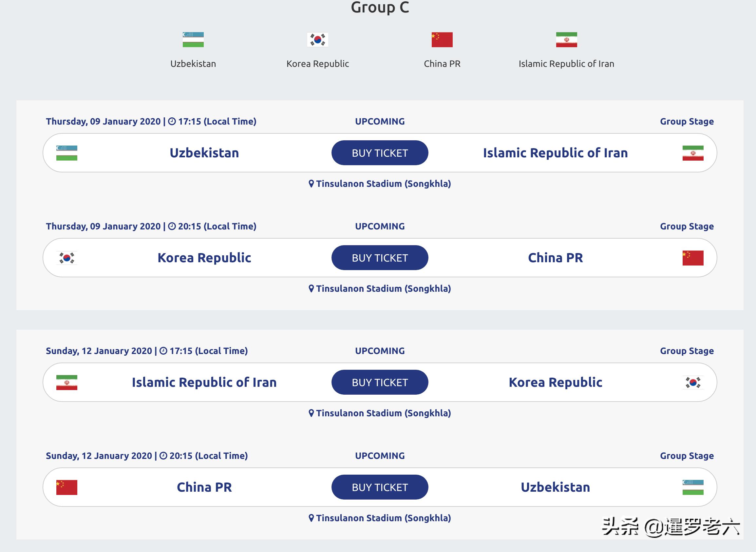Click the Iran flag in the Group C header

[566, 40]
